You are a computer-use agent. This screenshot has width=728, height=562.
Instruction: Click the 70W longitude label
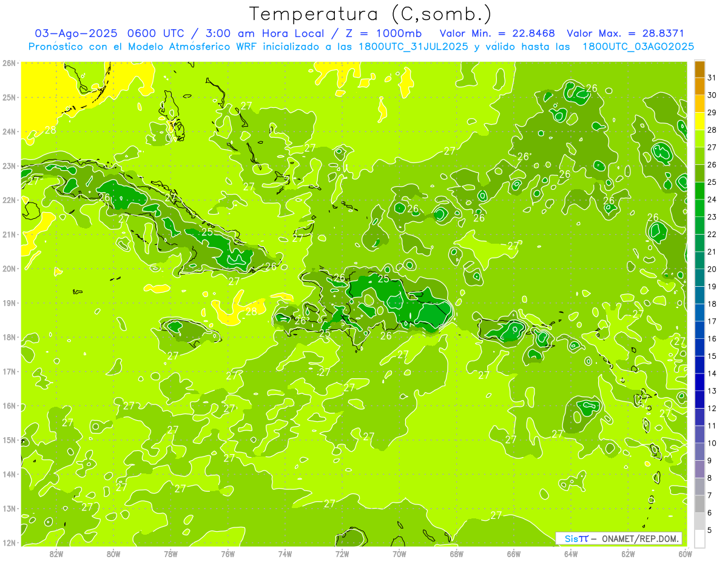click(399, 554)
